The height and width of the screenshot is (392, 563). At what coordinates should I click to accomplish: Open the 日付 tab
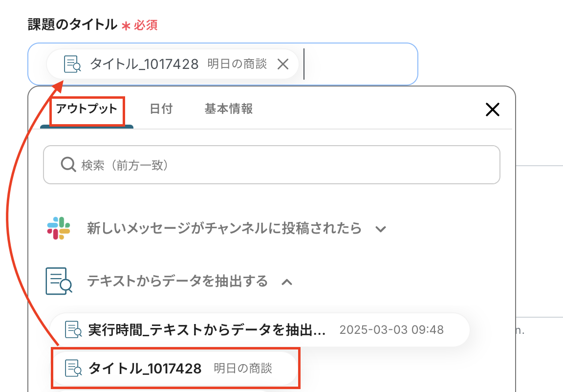pyautogui.click(x=161, y=109)
